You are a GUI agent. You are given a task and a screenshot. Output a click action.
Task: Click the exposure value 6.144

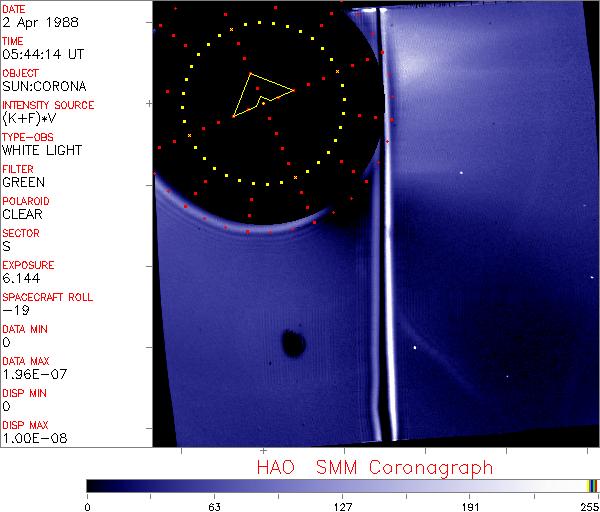point(22,278)
